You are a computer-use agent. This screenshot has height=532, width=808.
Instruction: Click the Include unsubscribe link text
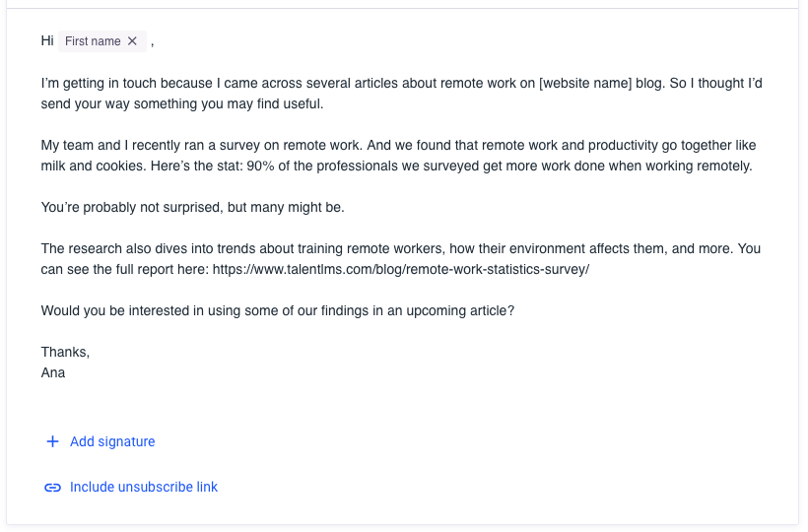click(144, 488)
